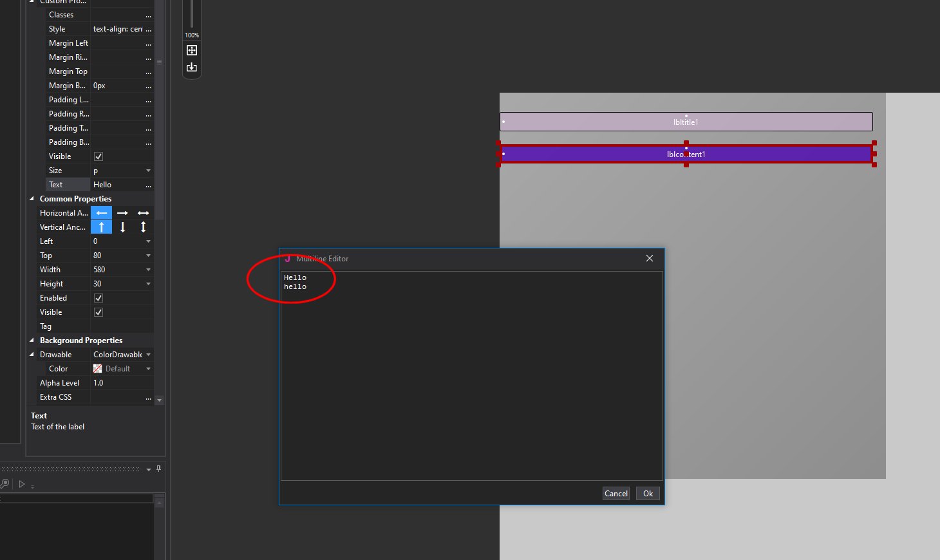The width and height of the screenshot is (940, 560).
Task: Select the bottom vertical anchoring arrow icon
Action: 122,227
